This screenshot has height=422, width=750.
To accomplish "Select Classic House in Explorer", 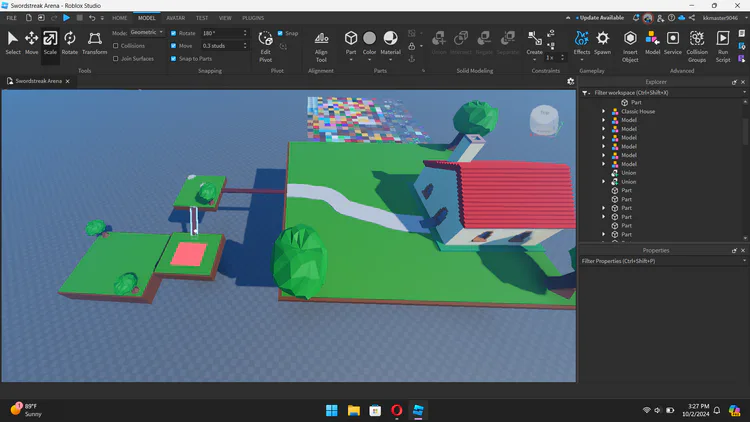I will tap(638, 111).
